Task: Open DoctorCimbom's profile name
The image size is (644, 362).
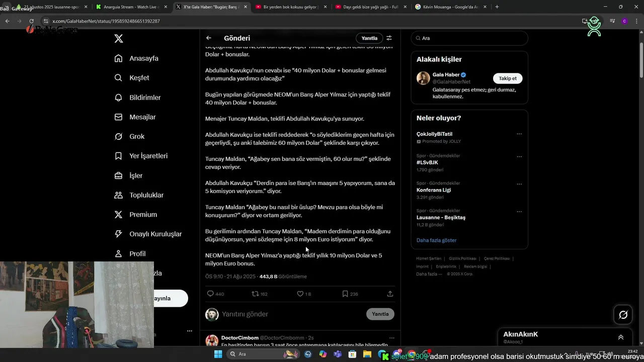Action: coord(240,338)
